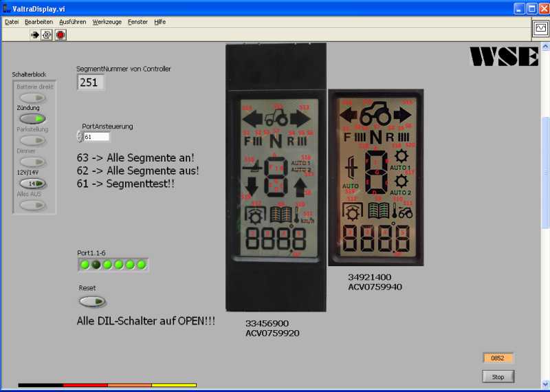Click the label 'ACV0759920'
Viewport: 550px width, 392px height.
click(x=272, y=333)
